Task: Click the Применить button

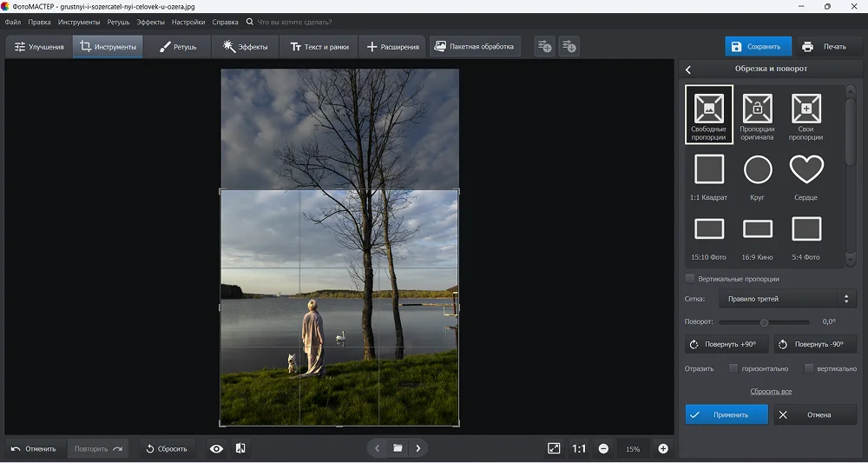Action: point(727,414)
